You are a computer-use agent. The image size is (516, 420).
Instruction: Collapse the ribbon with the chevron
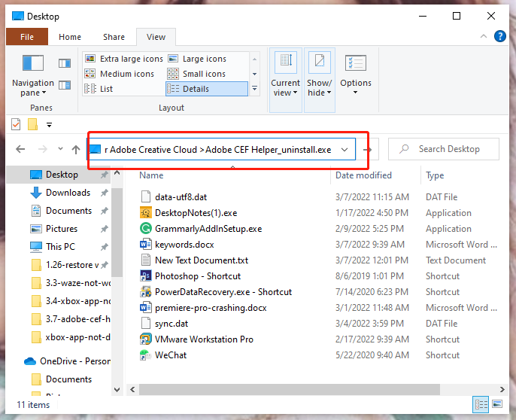pos(484,36)
